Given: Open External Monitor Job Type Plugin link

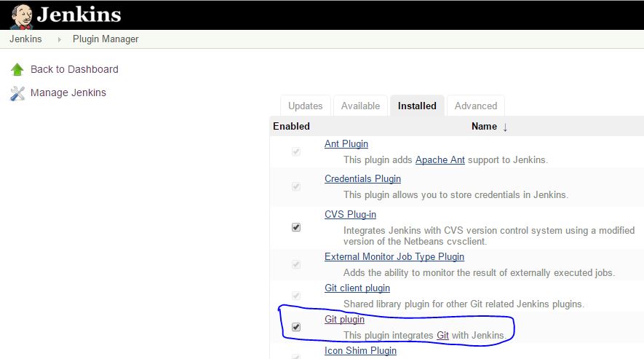Looking at the screenshot, I should [x=394, y=256].
